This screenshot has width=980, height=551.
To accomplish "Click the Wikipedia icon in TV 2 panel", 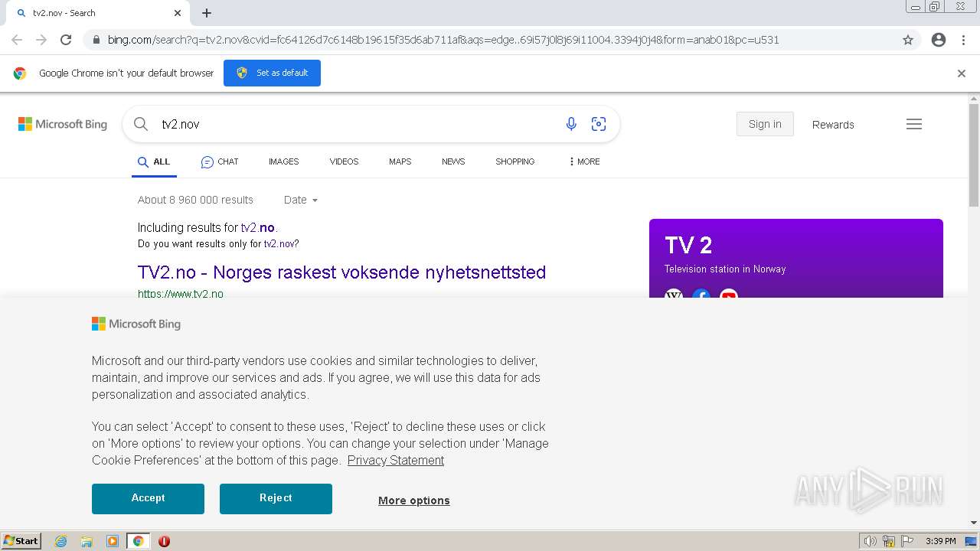I will click(x=674, y=295).
